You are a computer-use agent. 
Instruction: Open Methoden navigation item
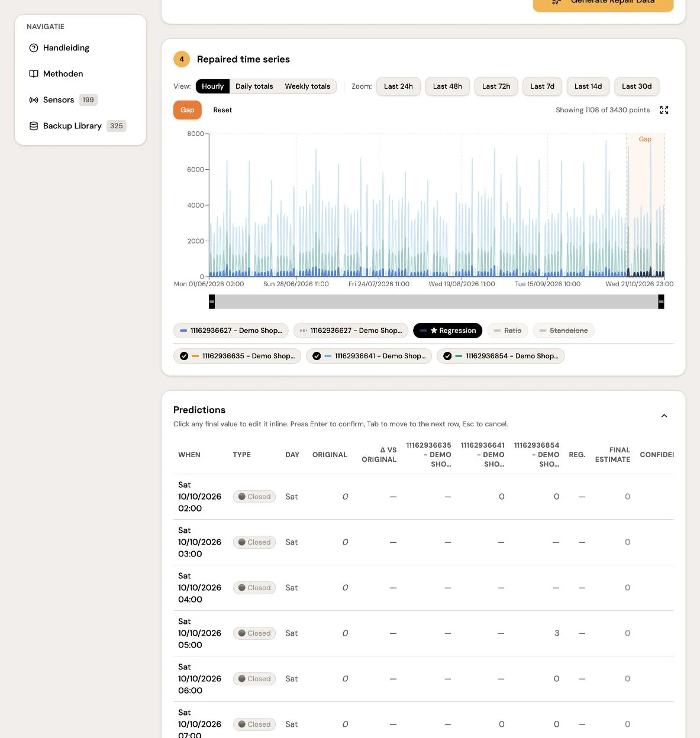(x=80, y=74)
